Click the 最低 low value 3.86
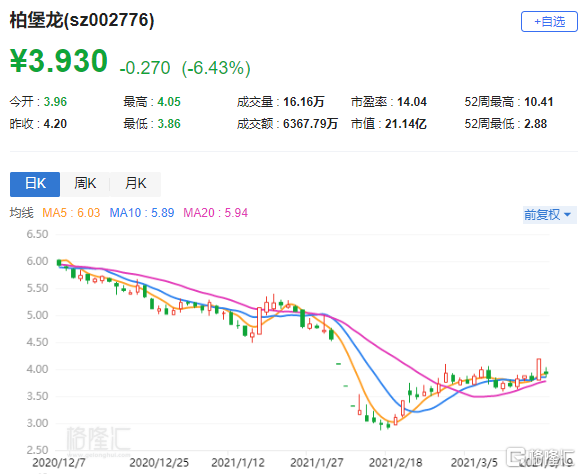581x474 pixels. (x=169, y=124)
